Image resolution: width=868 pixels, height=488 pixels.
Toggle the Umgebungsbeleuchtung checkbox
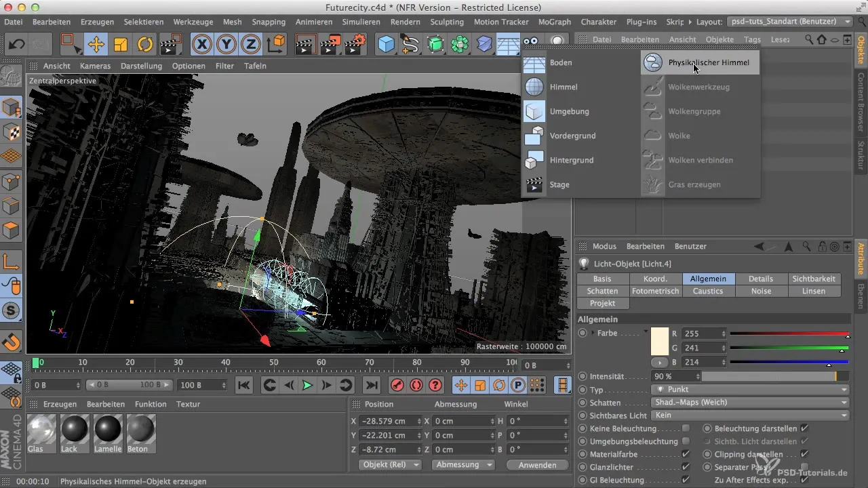(x=686, y=441)
